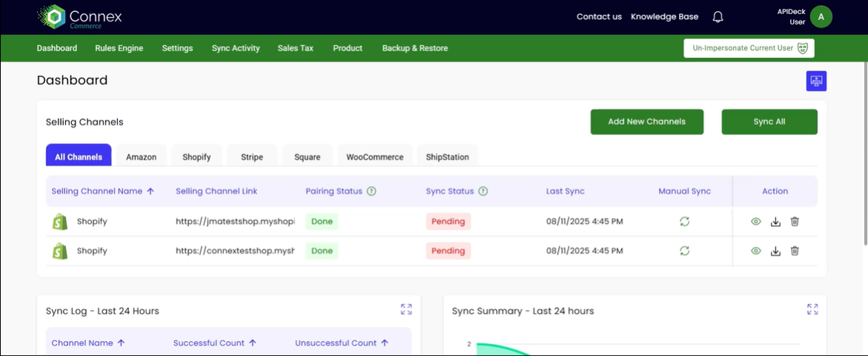The width and height of the screenshot is (868, 356).
Task: Download data for the connextestshop channel
Action: point(775,251)
